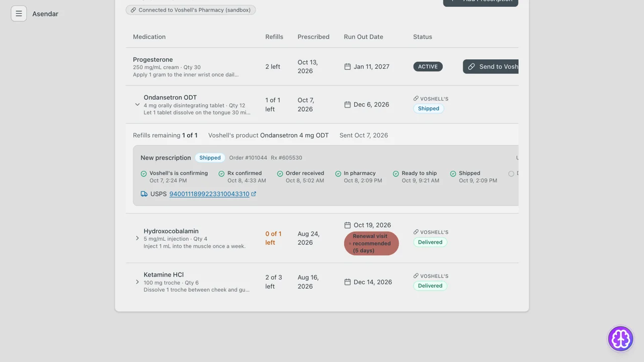This screenshot has width=644, height=362.
Task: Open the hamburger sidebar menu
Action: (x=19, y=14)
